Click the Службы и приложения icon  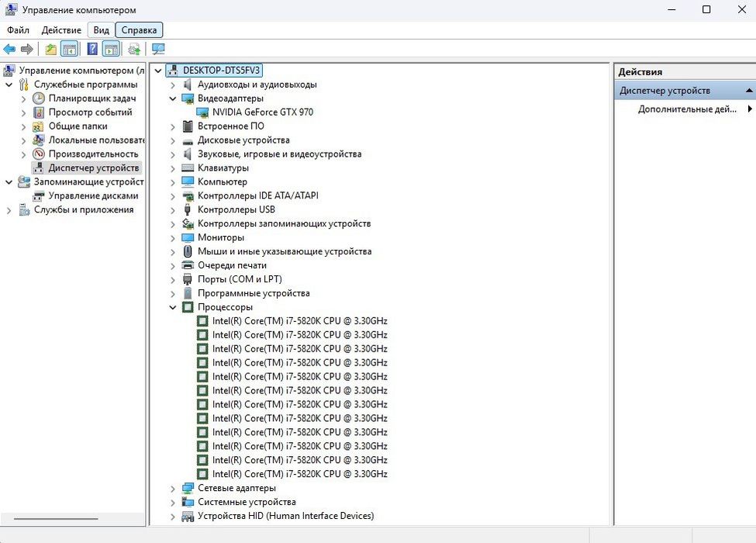click(24, 209)
